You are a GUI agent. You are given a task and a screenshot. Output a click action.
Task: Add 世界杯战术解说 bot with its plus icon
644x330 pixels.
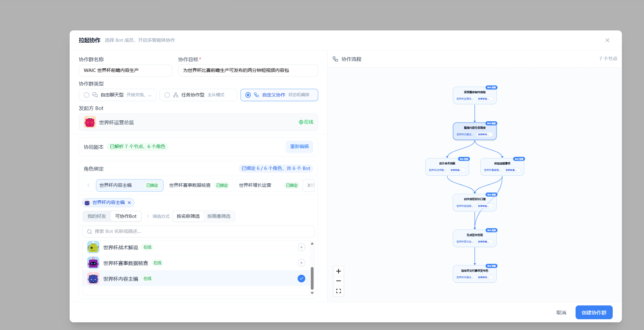click(x=301, y=247)
